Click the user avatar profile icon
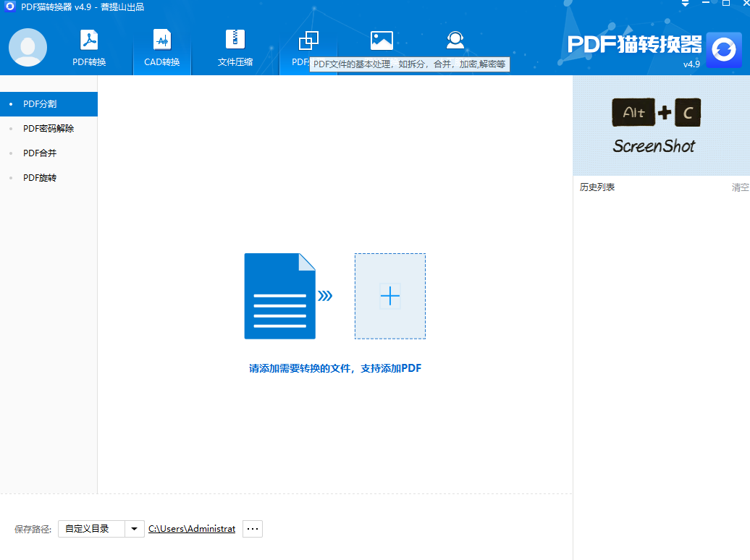 28,47
